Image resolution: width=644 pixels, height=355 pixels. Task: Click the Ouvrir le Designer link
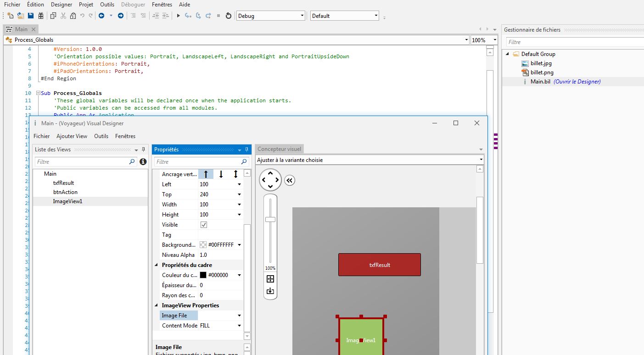pos(577,82)
